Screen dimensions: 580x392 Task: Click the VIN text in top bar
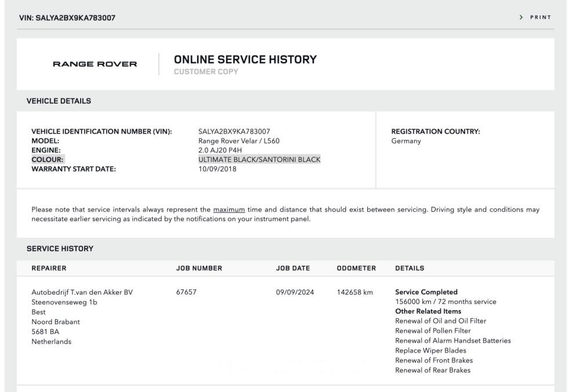pos(67,17)
